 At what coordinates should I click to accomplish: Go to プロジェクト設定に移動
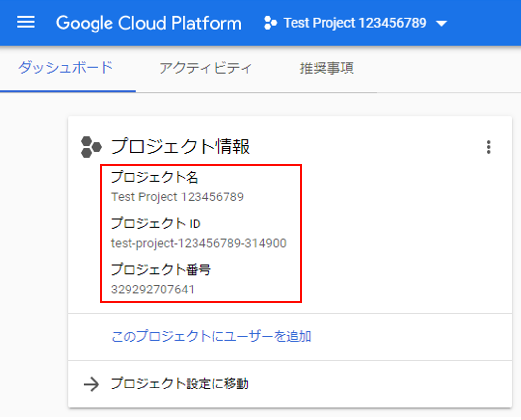179,384
